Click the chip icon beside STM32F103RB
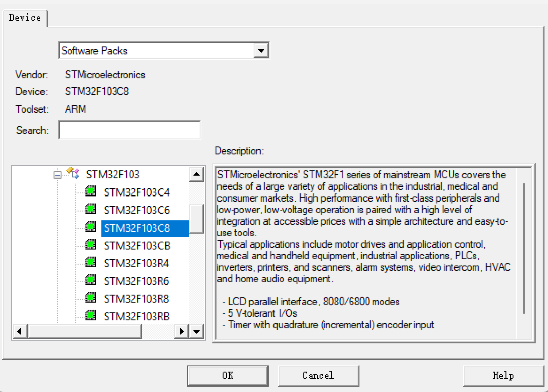Image resolution: width=548 pixels, height=392 pixels. pos(91,315)
